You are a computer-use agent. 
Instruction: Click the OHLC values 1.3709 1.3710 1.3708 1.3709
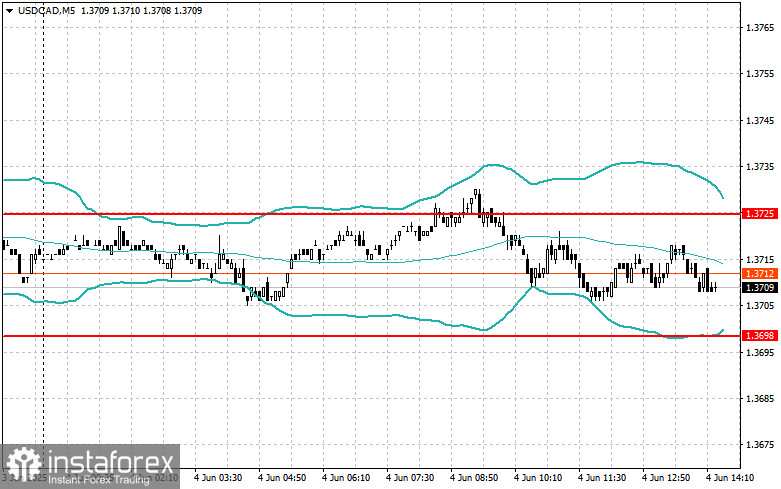(141, 10)
